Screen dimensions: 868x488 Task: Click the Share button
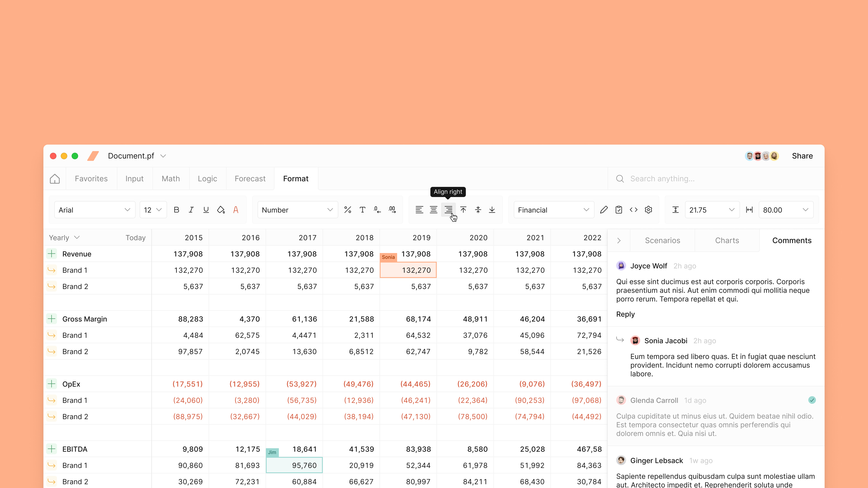[x=802, y=156]
